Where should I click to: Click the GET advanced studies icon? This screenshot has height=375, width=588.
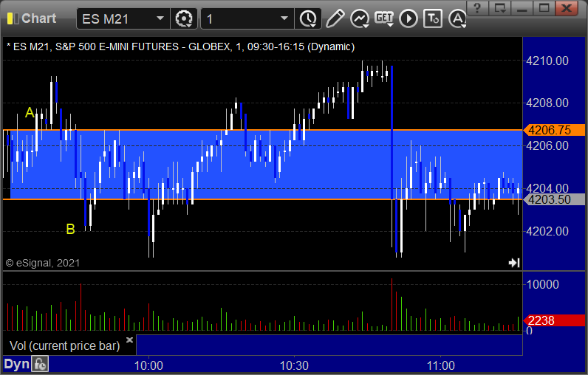click(x=384, y=18)
